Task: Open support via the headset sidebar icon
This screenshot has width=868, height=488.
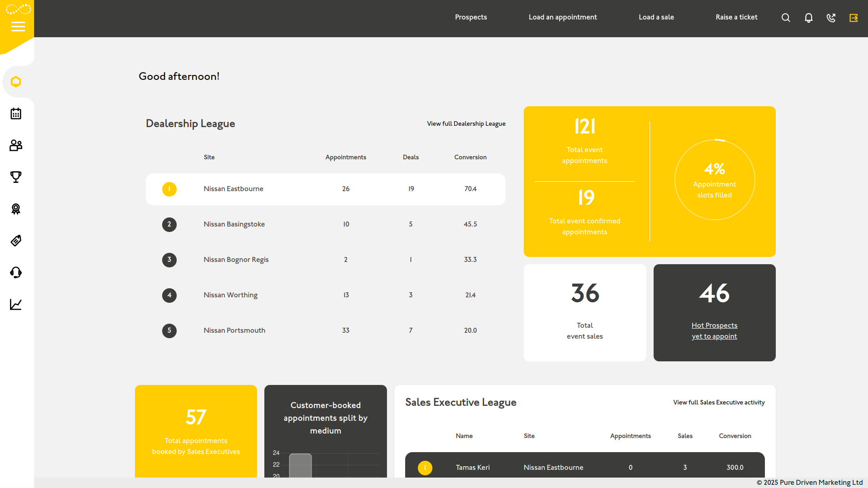Action: [16, 272]
